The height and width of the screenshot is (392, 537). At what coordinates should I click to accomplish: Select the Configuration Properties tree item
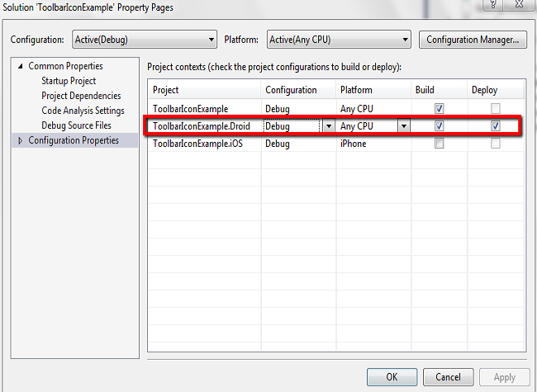74,140
